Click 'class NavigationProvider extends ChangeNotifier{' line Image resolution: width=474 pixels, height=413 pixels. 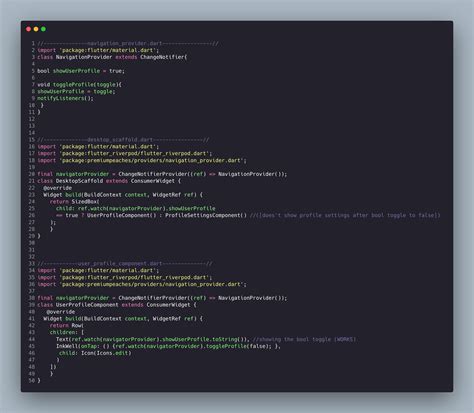click(112, 57)
